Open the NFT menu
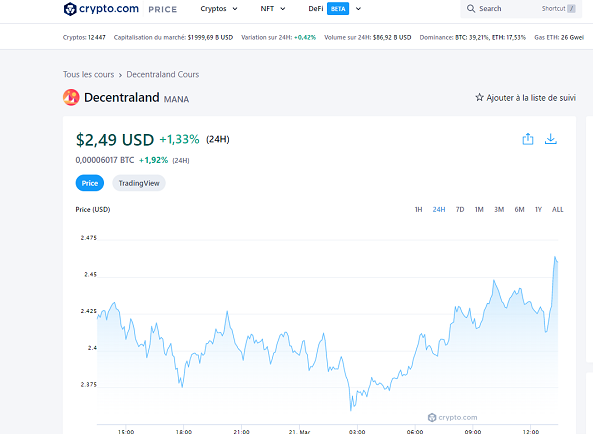Screen dimensions: 593x434 pos(267,9)
